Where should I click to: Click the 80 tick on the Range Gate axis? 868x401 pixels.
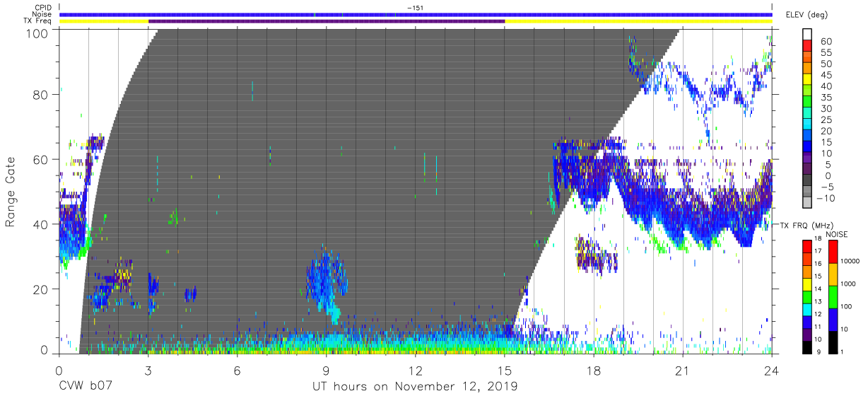[40, 94]
